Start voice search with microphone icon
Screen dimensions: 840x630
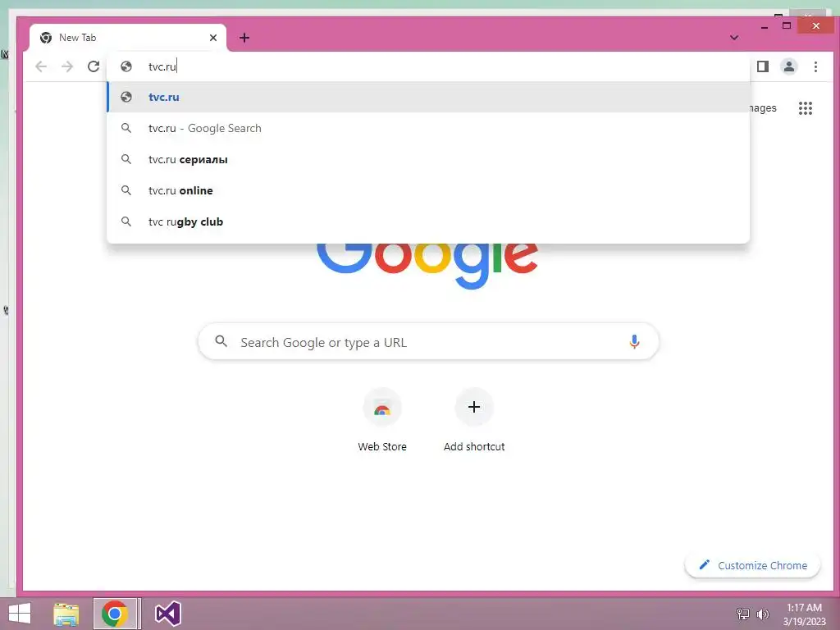tap(634, 342)
